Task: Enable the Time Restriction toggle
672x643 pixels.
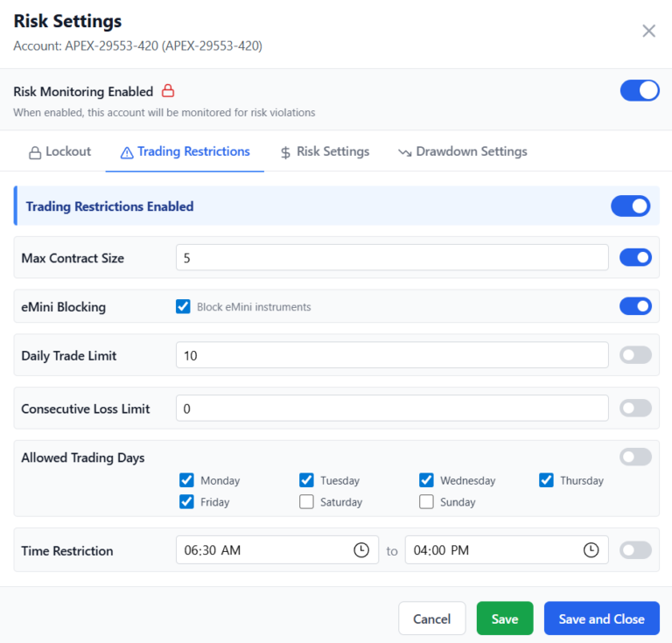Action: coord(635,550)
